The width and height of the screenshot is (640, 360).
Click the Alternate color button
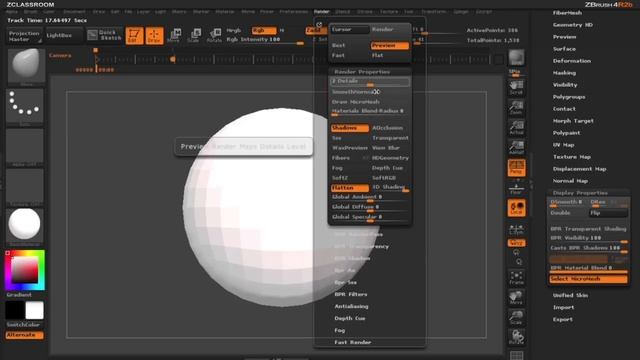(24, 335)
